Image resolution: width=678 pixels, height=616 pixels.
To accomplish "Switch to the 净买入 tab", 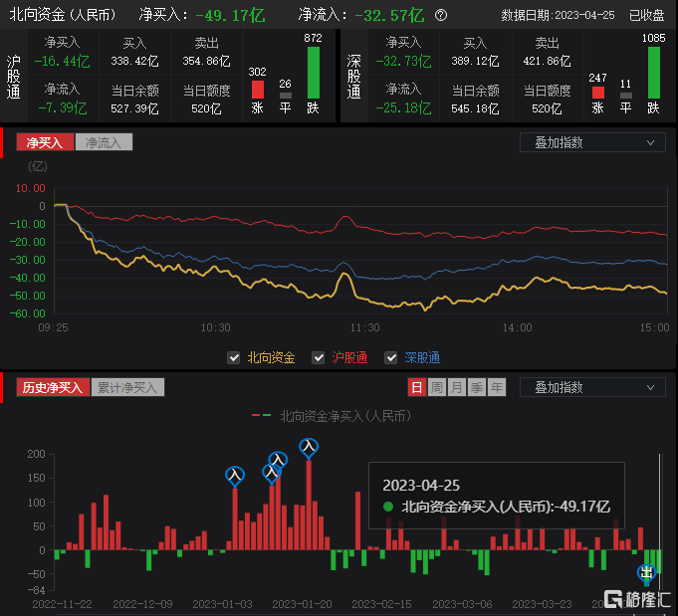I will [x=45, y=142].
